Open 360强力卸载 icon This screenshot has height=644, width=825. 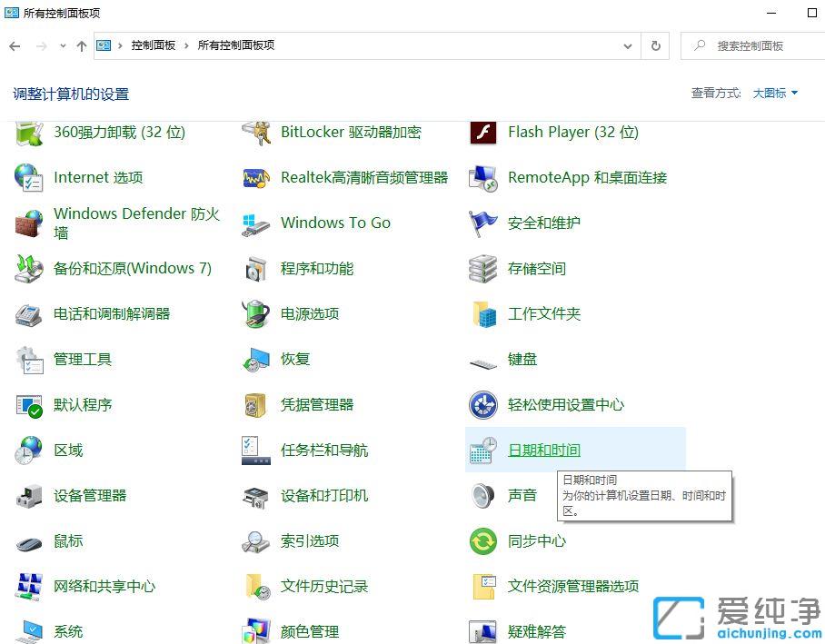coord(29,133)
